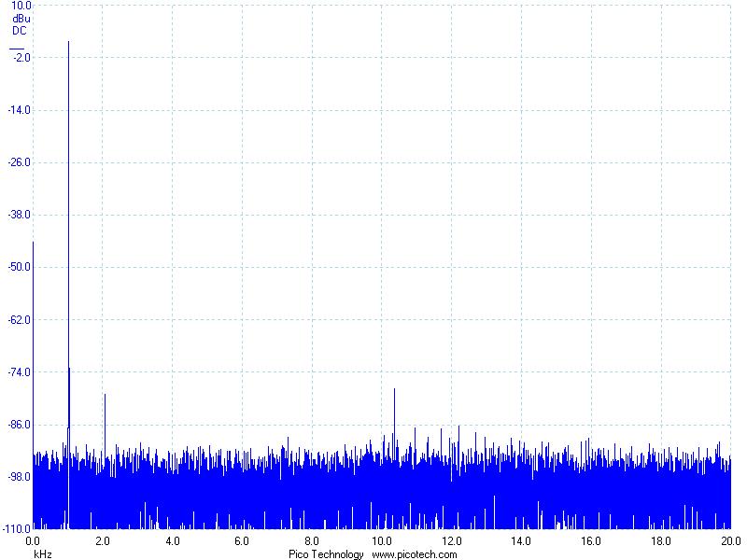Viewport: 747px width, 560px height.
Task: Click the 6.0 frequency axis label
Action: (x=242, y=541)
